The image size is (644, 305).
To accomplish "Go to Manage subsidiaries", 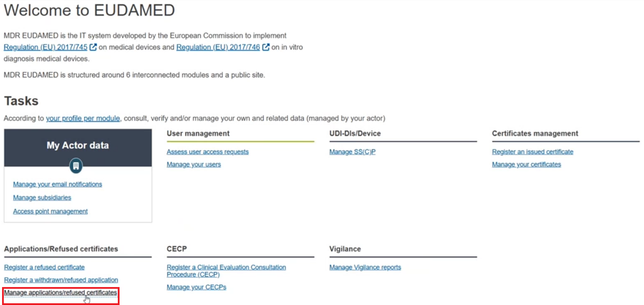I will tap(42, 198).
